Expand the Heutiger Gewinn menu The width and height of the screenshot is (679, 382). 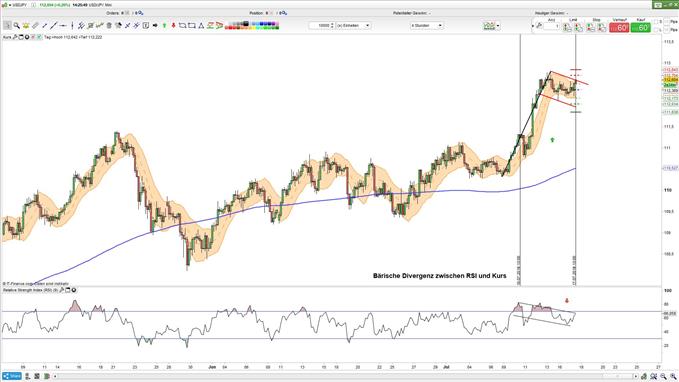click(567, 13)
